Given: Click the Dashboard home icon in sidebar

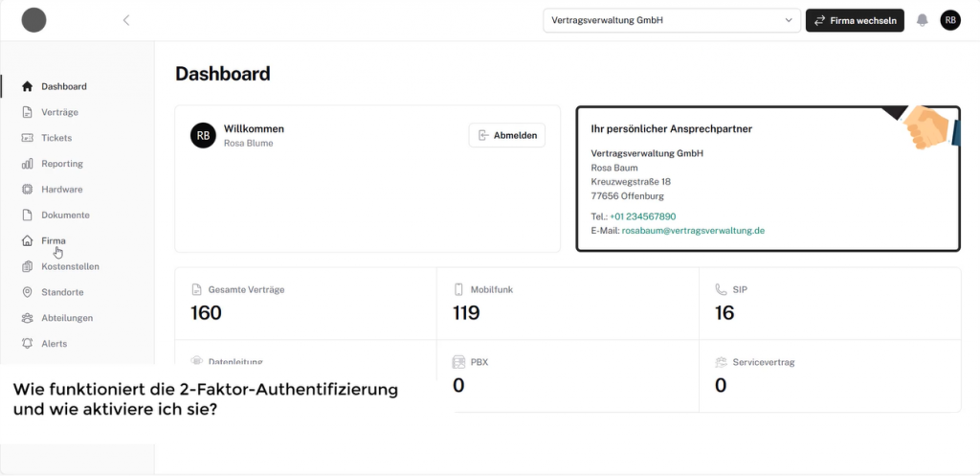Looking at the screenshot, I should pyautogui.click(x=27, y=86).
